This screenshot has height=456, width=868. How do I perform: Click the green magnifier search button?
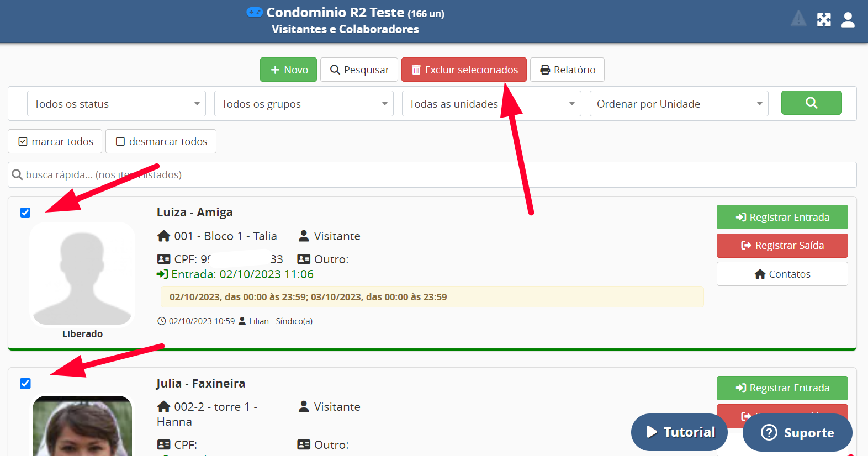pos(811,103)
